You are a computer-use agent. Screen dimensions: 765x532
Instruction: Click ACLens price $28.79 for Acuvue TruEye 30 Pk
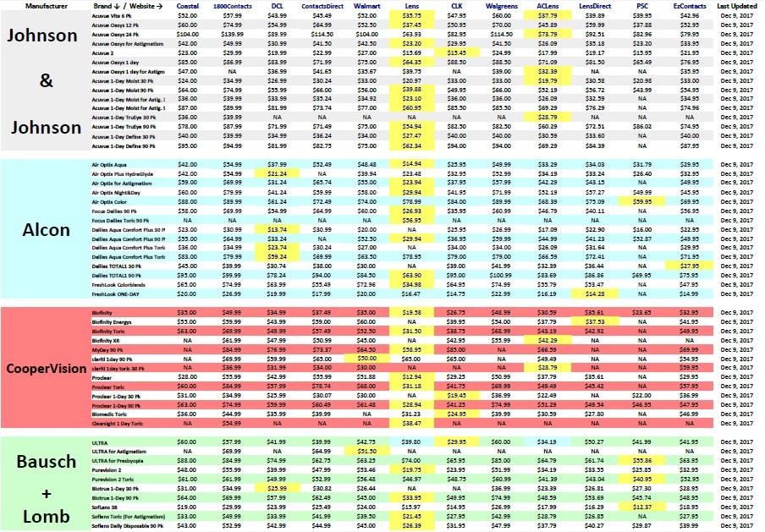pyautogui.click(x=548, y=117)
